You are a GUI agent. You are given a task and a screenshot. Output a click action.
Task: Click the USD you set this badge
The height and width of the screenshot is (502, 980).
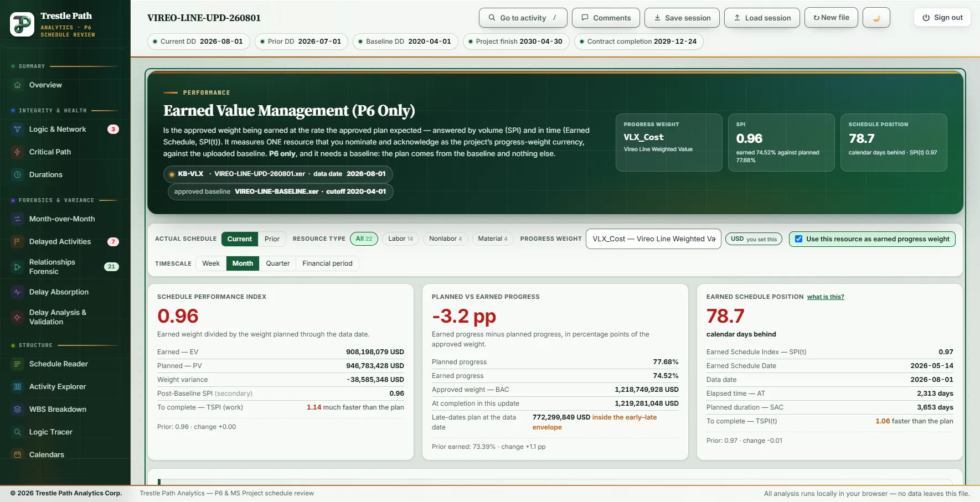(754, 239)
